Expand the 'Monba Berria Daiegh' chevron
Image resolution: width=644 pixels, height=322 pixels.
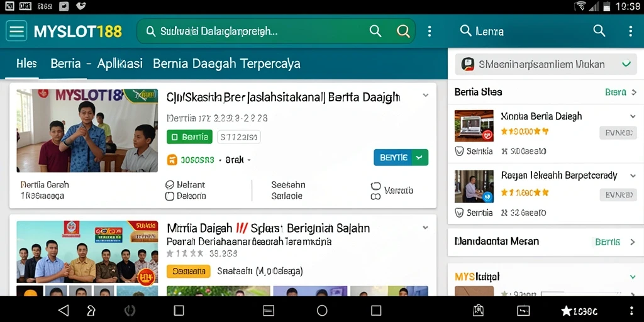[x=633, y=116]
